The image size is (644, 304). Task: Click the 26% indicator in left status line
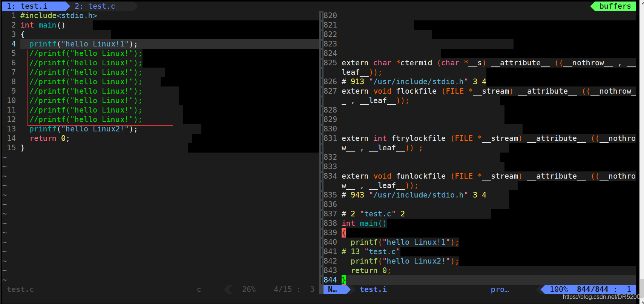click(x=249, y=289)
